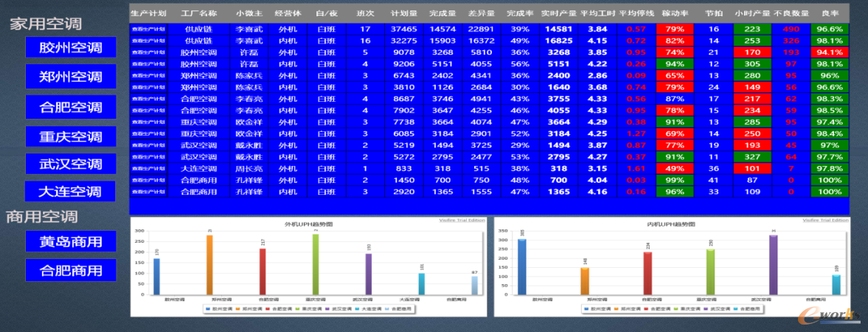Click the 生产计划 column header
The width and height of the screenshot is (868, 332).
click(x=148, y=13)
